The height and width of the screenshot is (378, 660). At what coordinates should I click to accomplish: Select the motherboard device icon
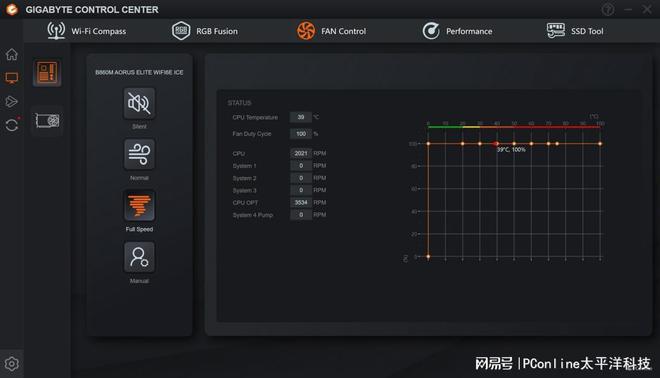coord(47,72)
